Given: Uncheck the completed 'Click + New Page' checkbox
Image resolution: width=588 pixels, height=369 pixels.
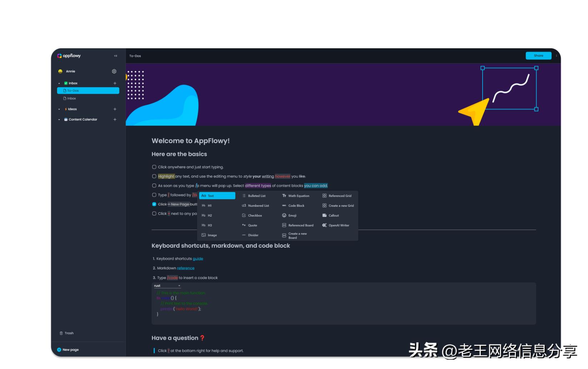Looking at the screenshot, I should [x=154, y=204].
